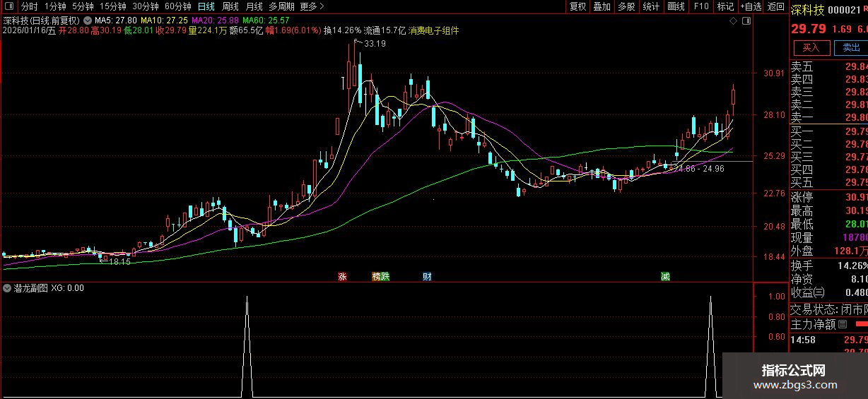Screen dimensions: 868x399
Task: Select the 卖五 order book row
Action: (829, 66)
